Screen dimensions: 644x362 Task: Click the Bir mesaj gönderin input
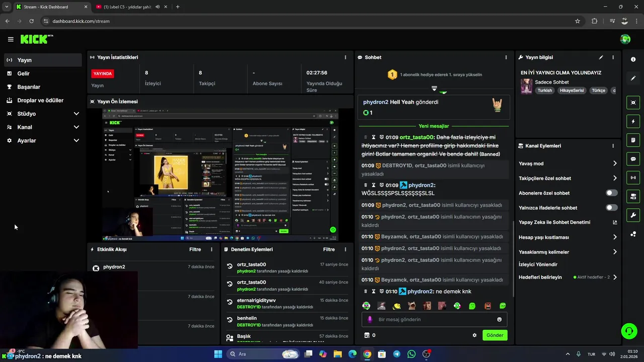pyautogui.click(x=434, y=319)
